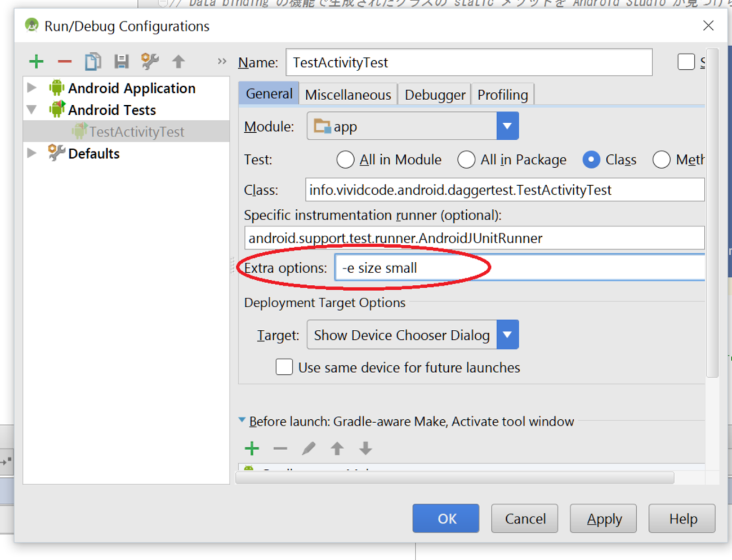Click the Specific instrumentation runner label
Viewport: 732px width, 560px height.
(373, 215)
